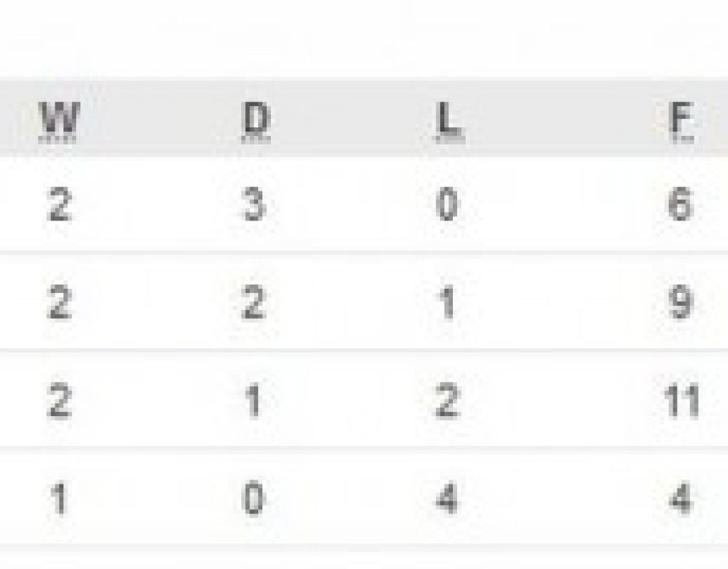This screenshot has width=728, height=569.
Task: Click the wins value 1 in last row
Action: [60, 499]
